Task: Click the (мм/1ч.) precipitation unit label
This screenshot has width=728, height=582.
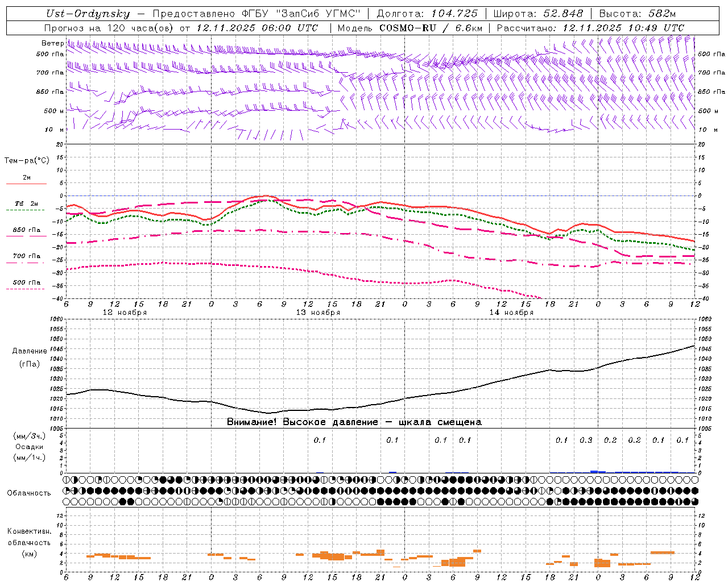Action: coord(30,458)
